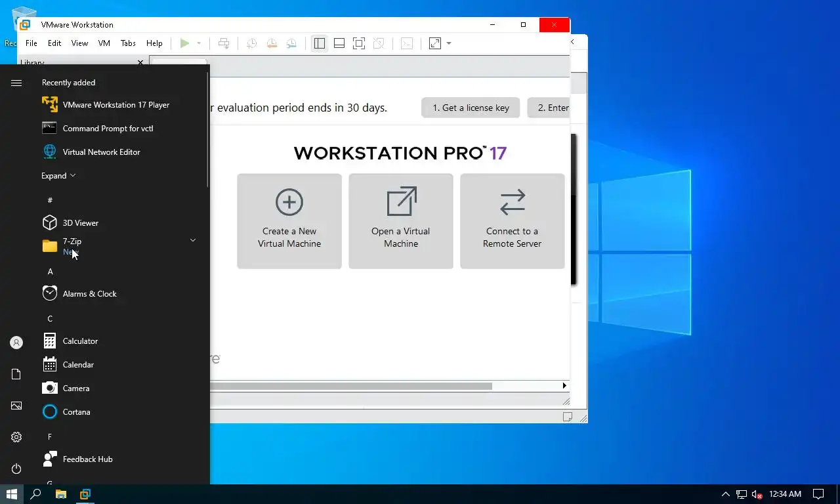Viewport: 840px width, 504px height.
Task: Click the Get a license key button
Action: 471,108
